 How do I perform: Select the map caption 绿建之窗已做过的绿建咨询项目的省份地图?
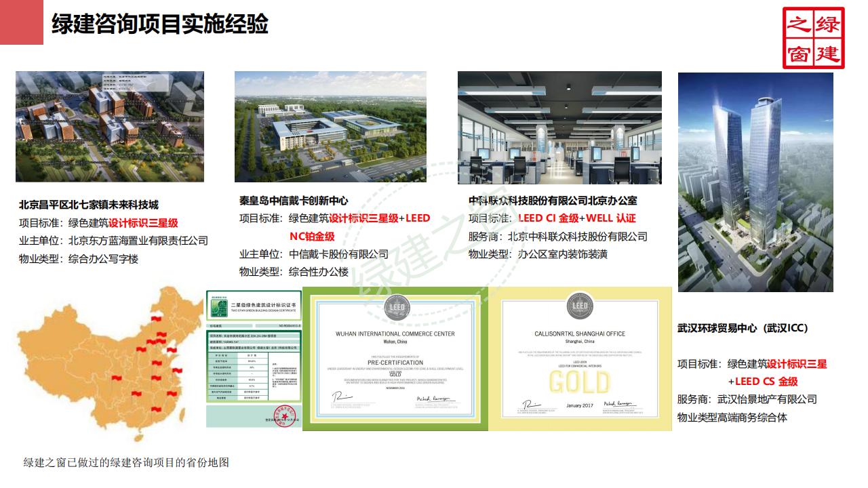pyautogui.click(x=126, y=462)
